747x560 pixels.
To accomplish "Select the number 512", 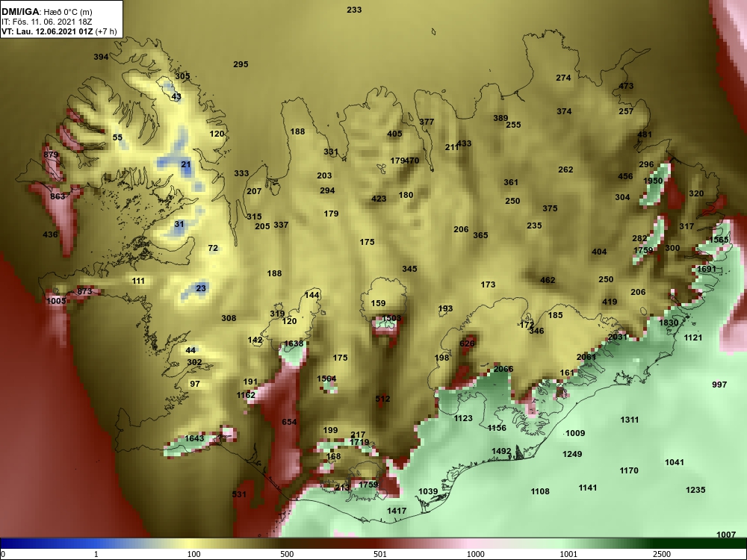I will [382, 399].
